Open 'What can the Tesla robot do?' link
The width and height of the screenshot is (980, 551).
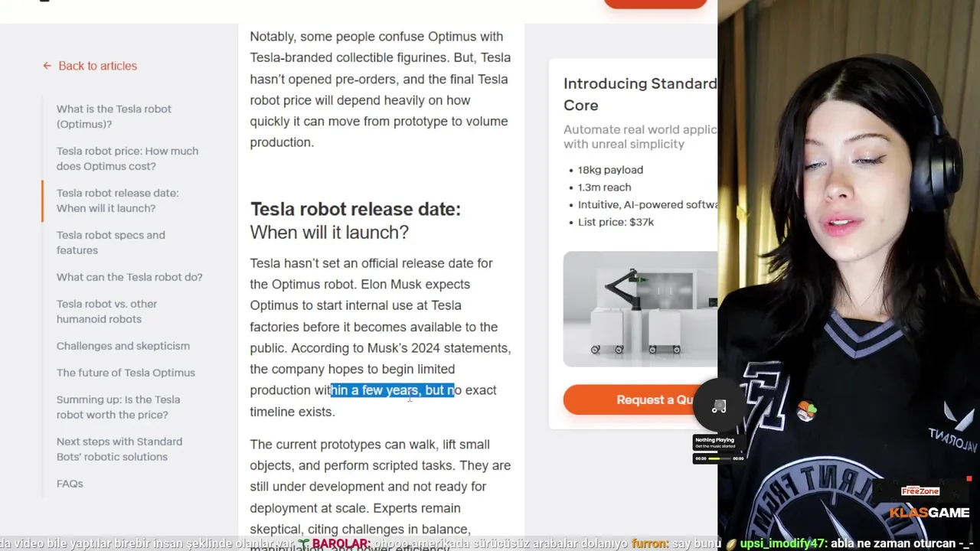tap(129, 277)
